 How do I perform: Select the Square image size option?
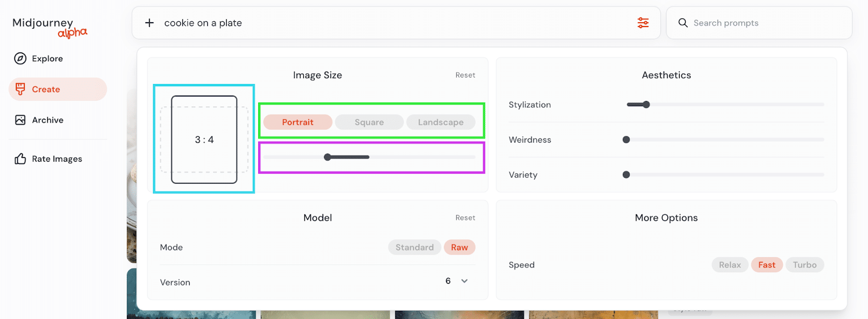[369, 122]
